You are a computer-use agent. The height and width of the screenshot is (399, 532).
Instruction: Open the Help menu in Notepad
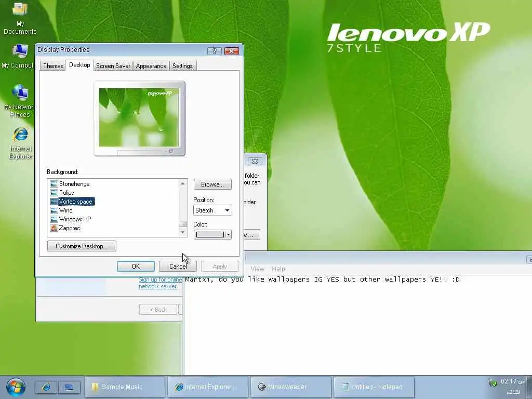point(278,269)
